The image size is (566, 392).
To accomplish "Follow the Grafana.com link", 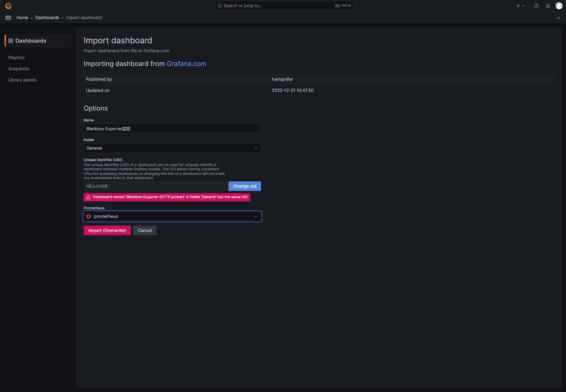I will point(186,64).
